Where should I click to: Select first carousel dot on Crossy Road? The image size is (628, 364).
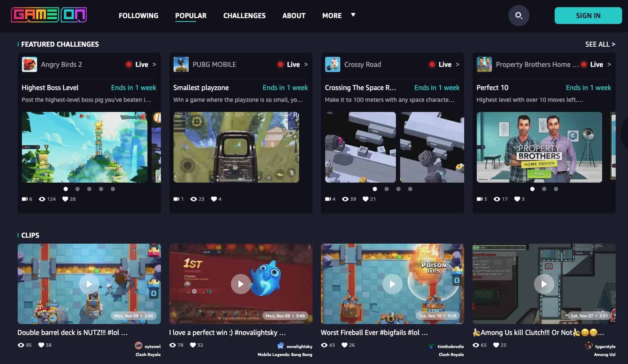click(x=375, y=189)
